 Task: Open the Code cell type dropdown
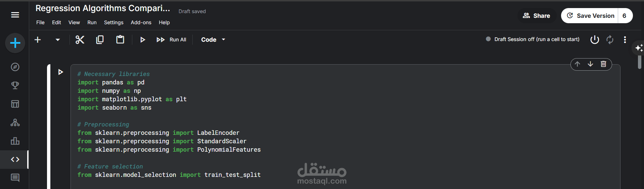tap(213, 40)
